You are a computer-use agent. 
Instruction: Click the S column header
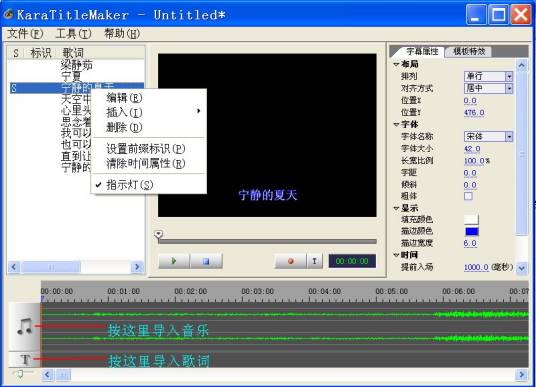pos(16,53)
